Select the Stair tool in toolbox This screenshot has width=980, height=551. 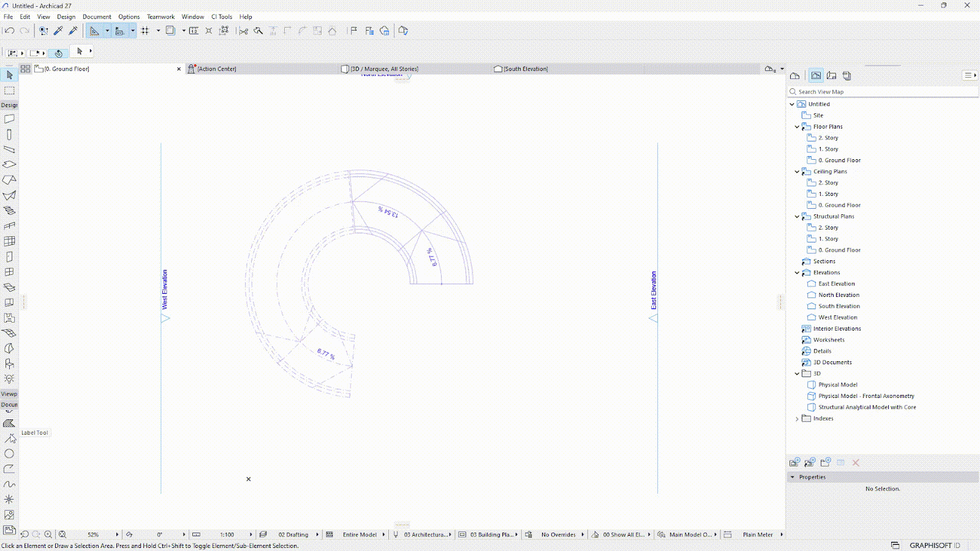[x=9, y=211]
